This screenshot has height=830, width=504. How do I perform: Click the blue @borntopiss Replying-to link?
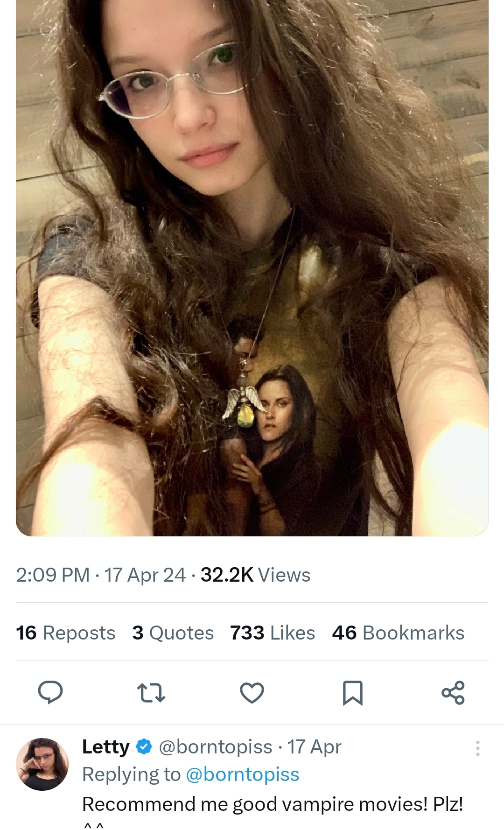pos(242,774)
